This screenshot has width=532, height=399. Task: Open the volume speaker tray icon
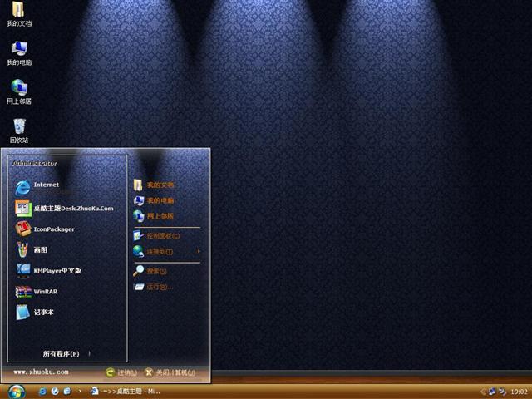point(502,392)
